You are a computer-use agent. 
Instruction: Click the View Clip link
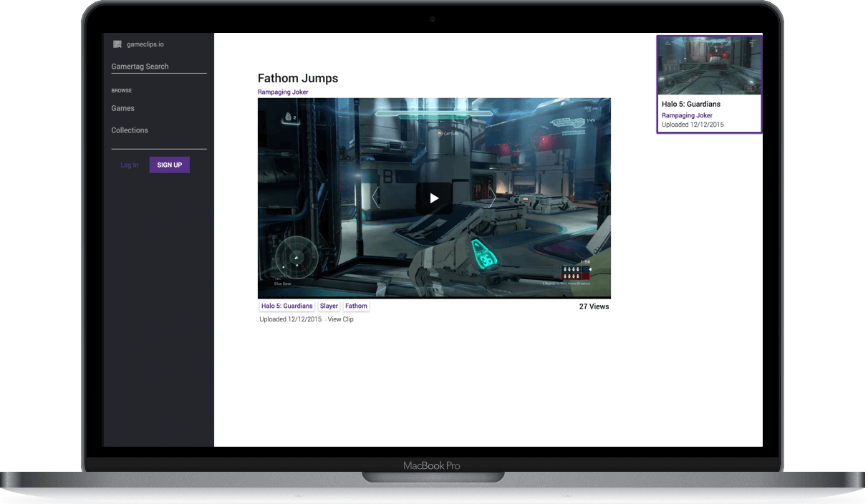pos(340,319)
